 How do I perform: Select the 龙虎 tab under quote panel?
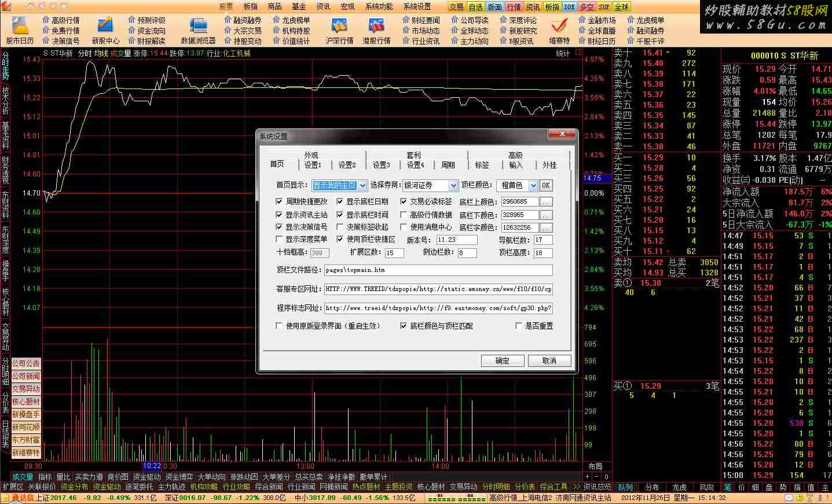[679, 487]
